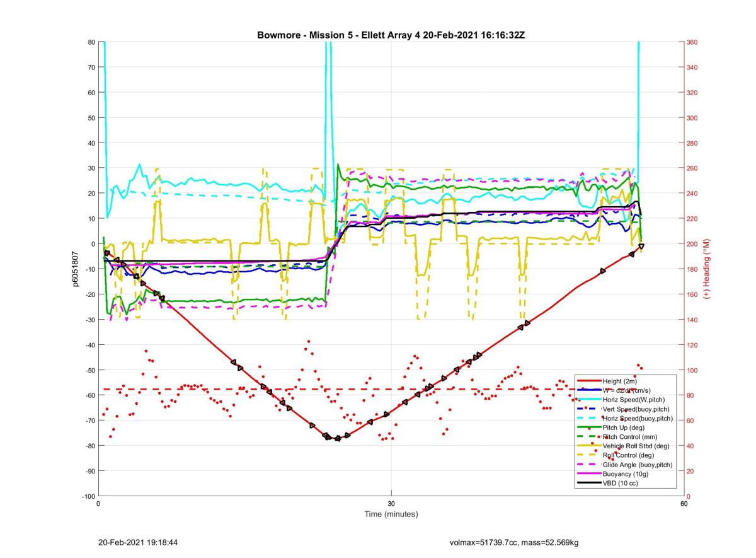
Task: Click the "160" heading tick label
Action: click(693, 294)
